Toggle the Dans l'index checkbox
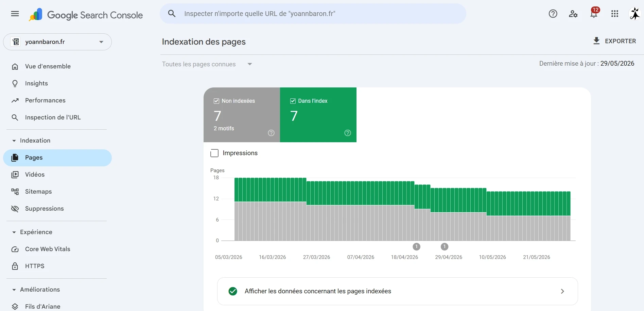The height and width of the screenshot is (311, 644). (x=293, y=101)
